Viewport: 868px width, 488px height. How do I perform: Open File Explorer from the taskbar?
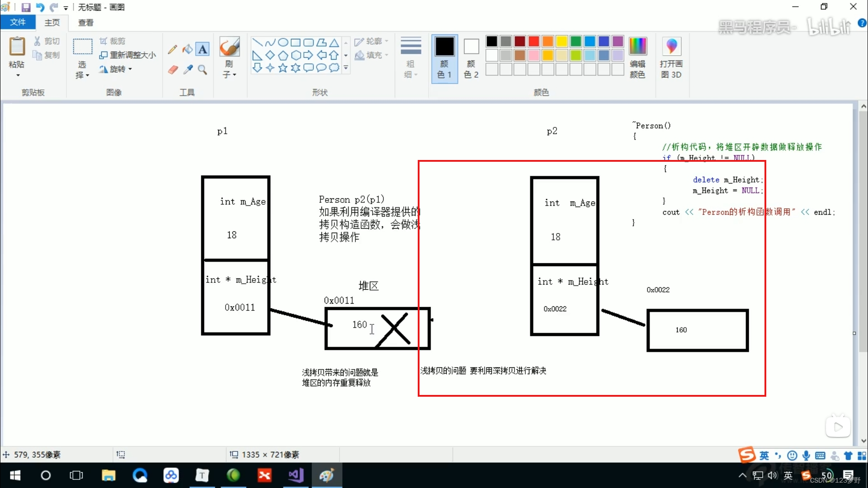[108, 475]
